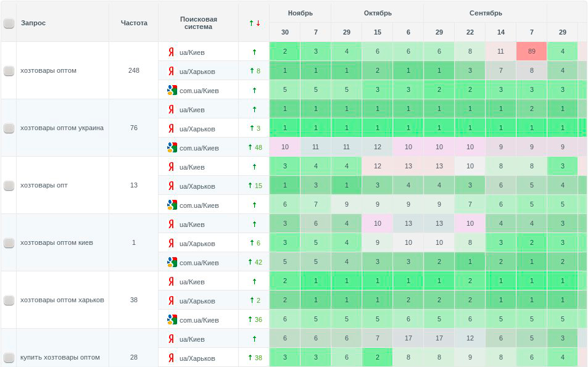Click the Поисковая система column header
The image size is (588, 367).
click(198, 23)
